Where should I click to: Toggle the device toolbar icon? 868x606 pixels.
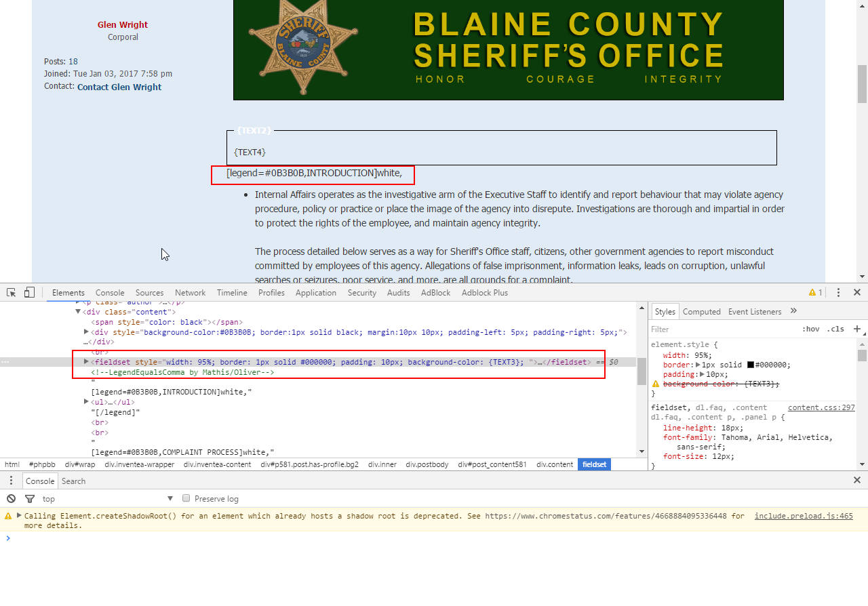point(28,291)
